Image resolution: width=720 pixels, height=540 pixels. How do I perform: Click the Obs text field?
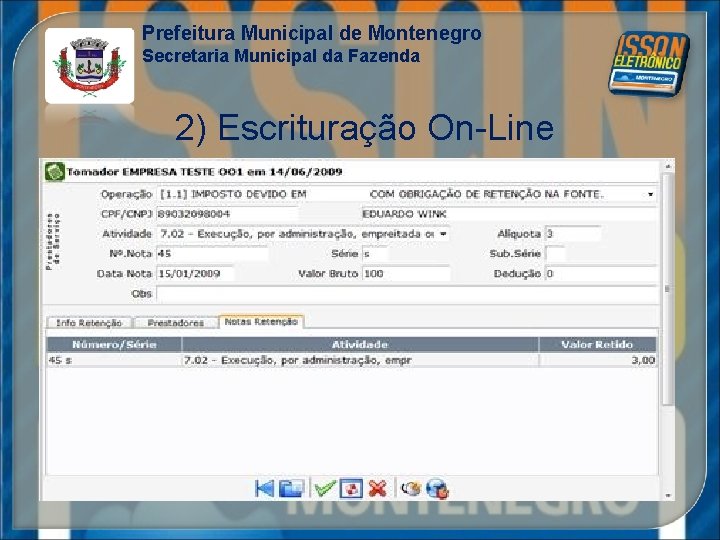[406, 294]
